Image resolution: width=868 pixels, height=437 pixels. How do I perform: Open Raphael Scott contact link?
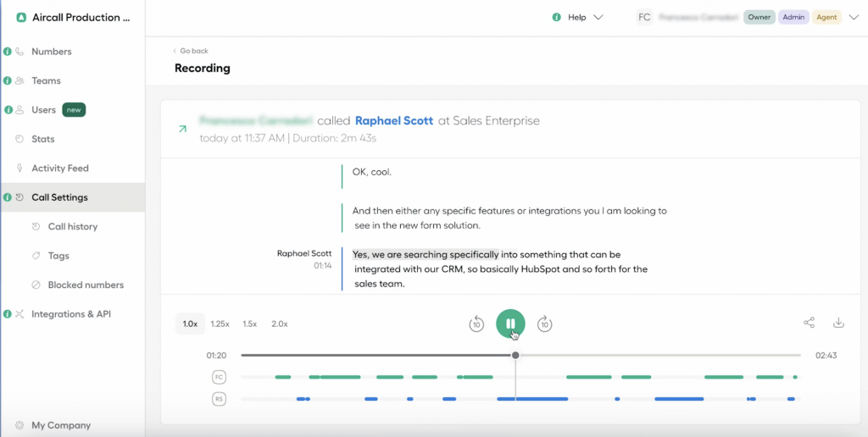point(393,121)
